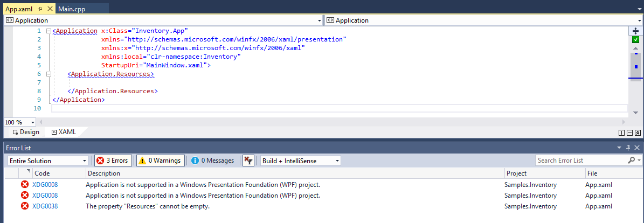Clear all Error List filters icon
This screenshot has height=223, width=644.
[x=248, y=161]
